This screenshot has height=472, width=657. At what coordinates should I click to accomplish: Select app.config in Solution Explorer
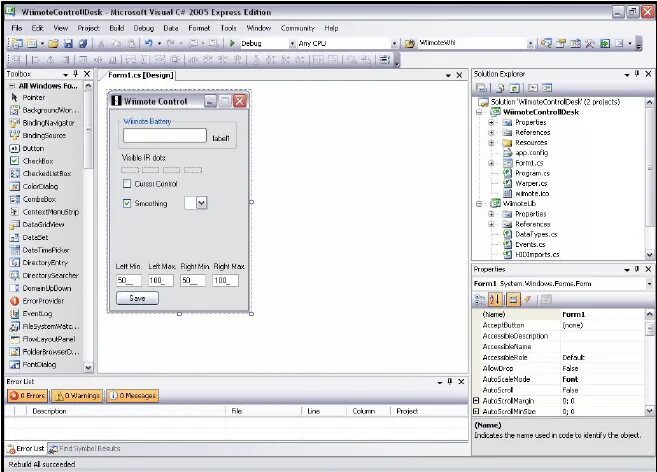point(531,153)
